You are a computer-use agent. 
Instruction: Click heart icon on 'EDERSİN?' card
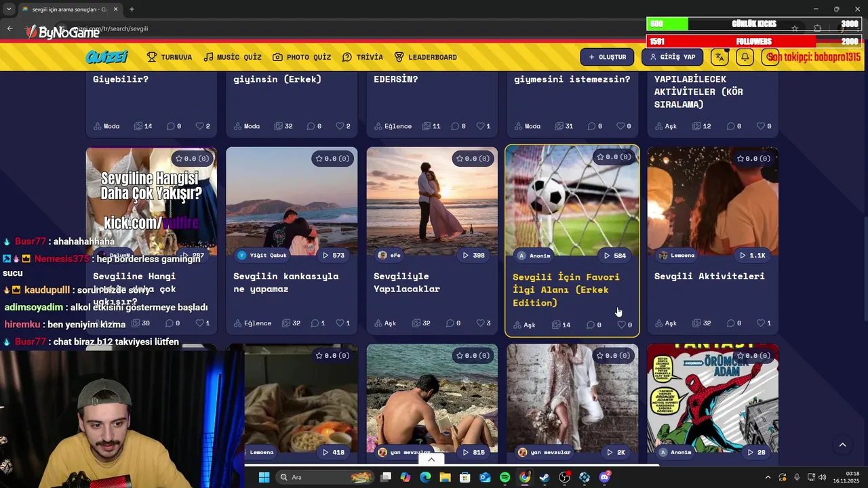pos(480,126)
